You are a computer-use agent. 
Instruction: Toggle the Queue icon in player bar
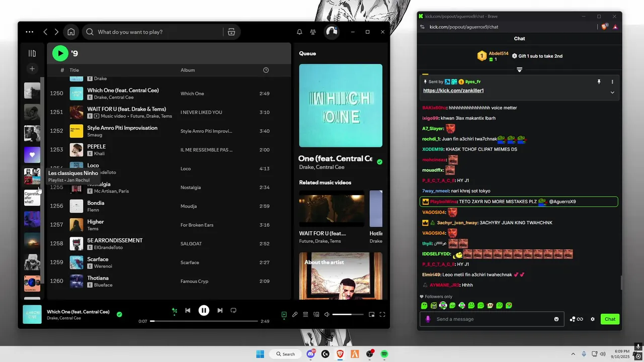click(305, 315)
